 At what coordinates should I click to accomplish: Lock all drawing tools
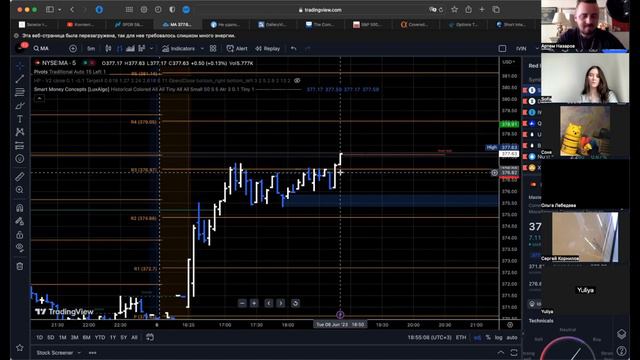pyautogui.click(x=20, y=235)
